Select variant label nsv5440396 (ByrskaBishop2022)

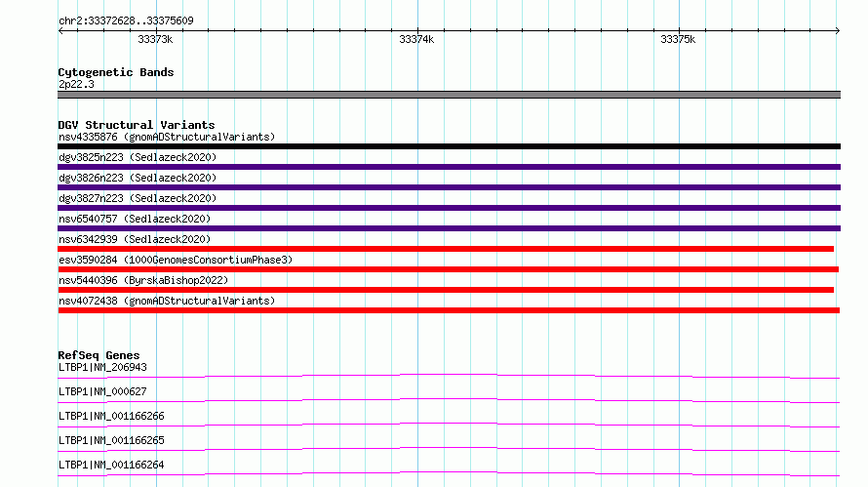click(143, 280)
